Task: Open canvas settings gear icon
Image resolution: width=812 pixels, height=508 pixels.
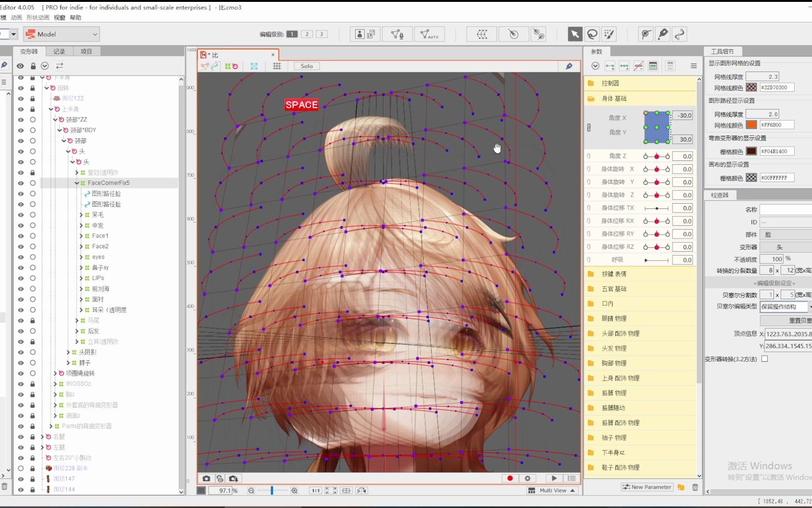Action: 527,478
